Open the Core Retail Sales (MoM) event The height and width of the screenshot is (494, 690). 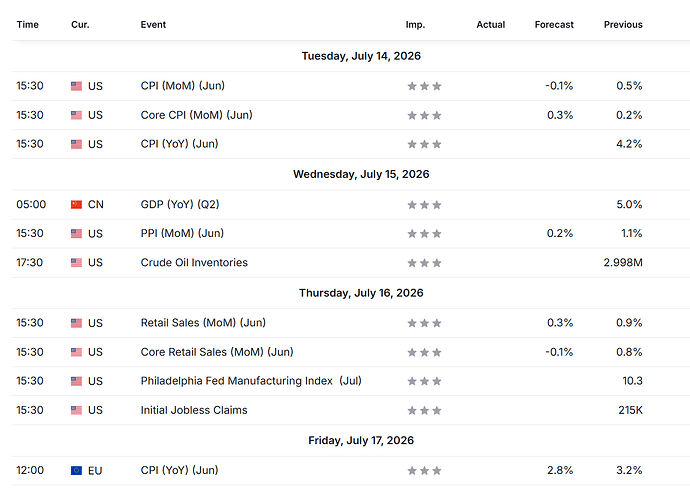(217, 352)
